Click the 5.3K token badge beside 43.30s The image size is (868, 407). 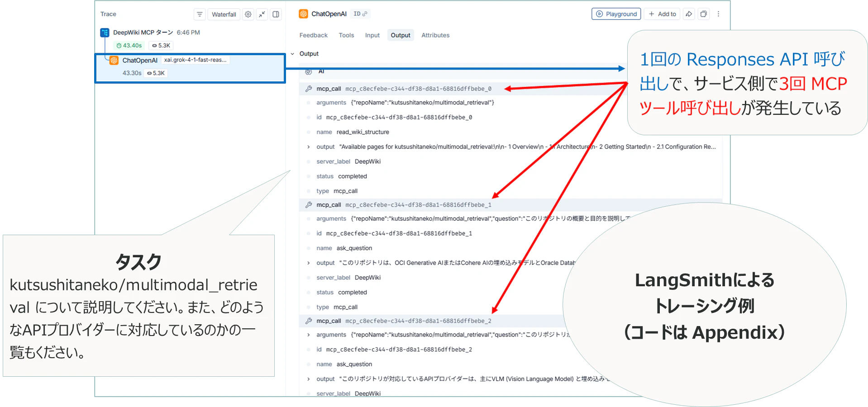(156, 73)
